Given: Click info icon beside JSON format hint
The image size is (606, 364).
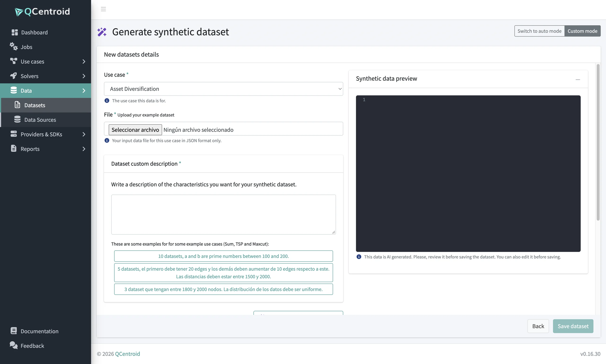Looking at the screenshot, I should click(107, 141).
